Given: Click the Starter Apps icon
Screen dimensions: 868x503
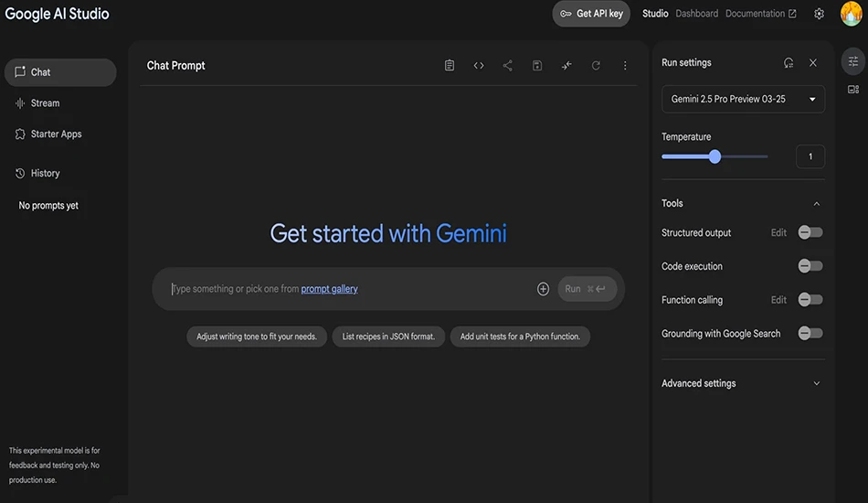Looking at the screenshot, I should (20, 134).
